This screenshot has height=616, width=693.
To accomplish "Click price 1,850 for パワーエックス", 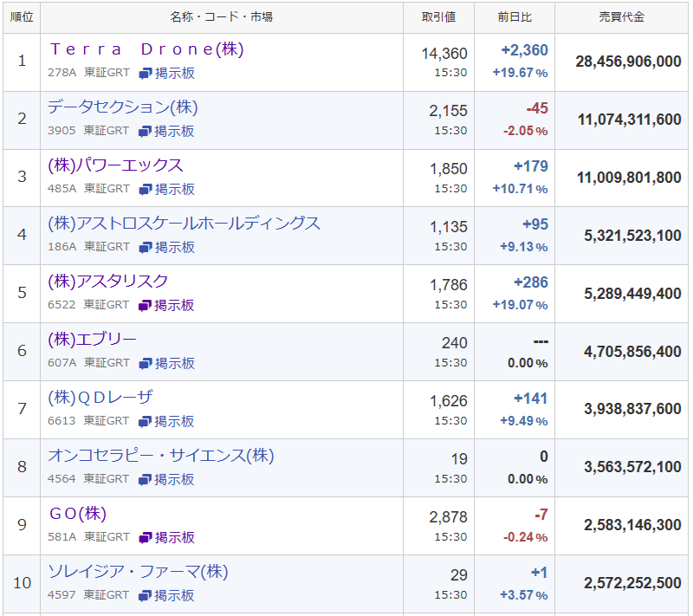I will coord(449,169).
